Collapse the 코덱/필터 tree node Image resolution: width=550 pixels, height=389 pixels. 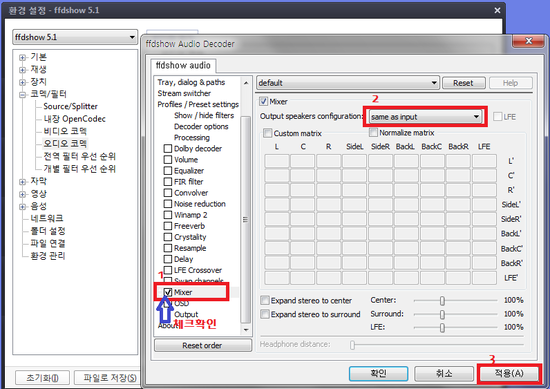(x=22, y=95)
